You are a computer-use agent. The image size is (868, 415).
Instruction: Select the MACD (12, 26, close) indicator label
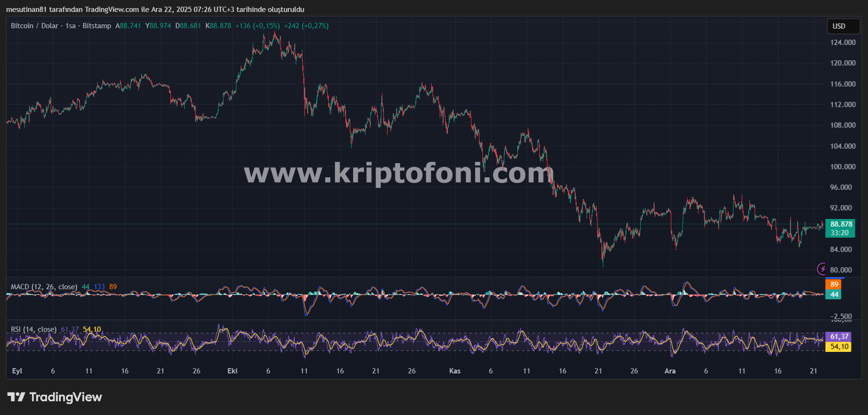[x=44, y=287]
